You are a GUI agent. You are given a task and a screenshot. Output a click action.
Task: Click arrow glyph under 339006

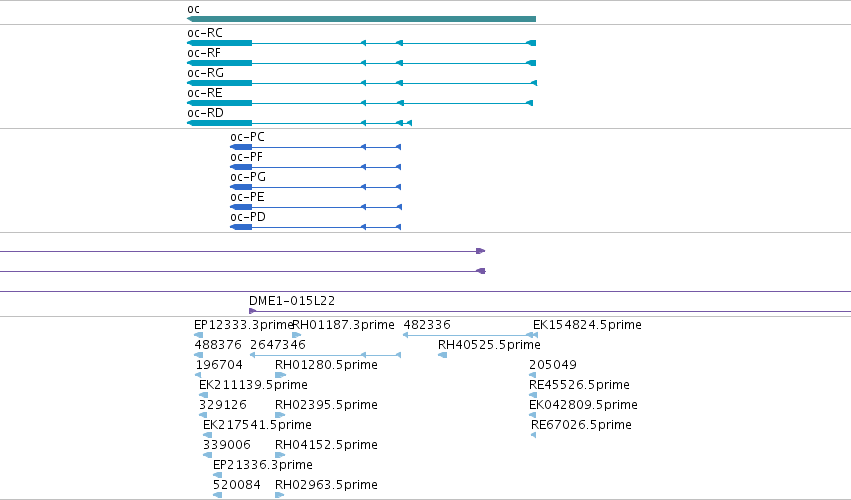[x=207, y=455]
